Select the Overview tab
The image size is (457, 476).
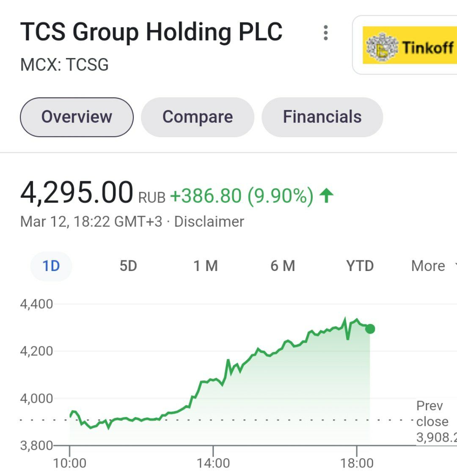(x=77, y=117)
